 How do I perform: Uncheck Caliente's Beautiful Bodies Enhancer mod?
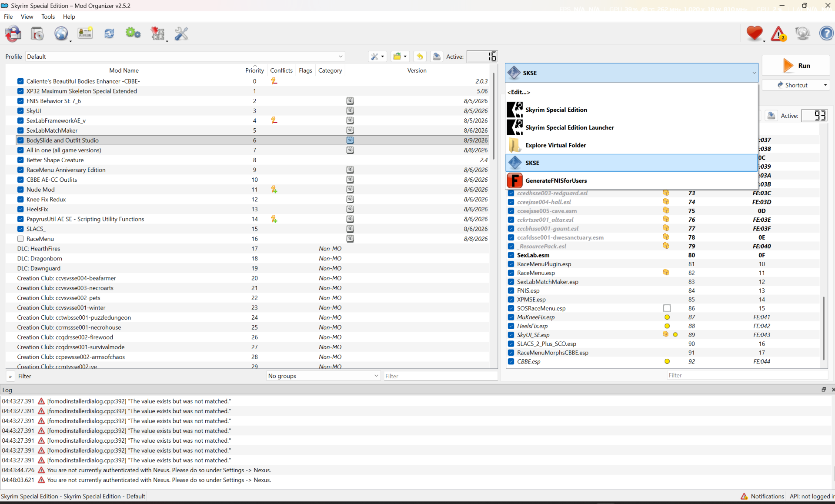20,81
